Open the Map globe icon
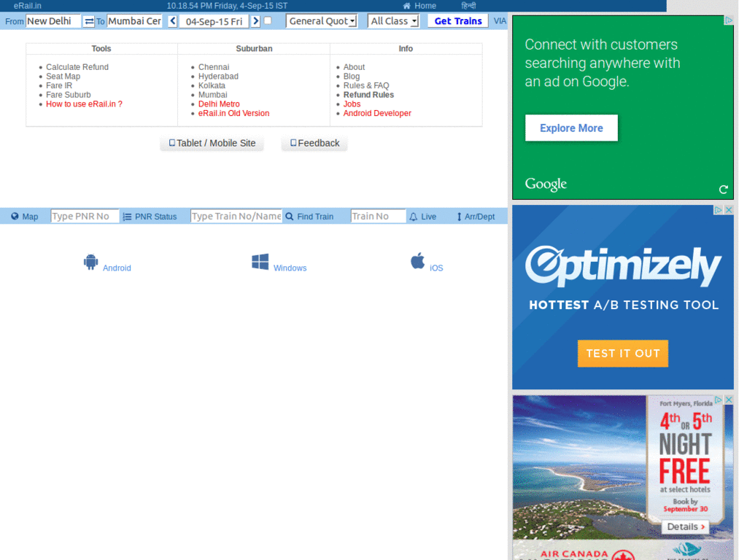Image resolution: width=747 pixels, height=560 pixels. (15, 216)
